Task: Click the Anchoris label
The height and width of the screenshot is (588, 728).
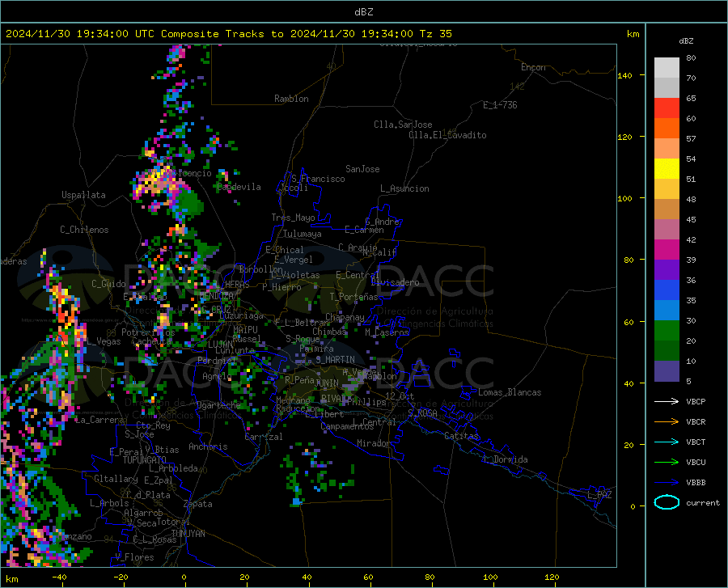Action: pyautogui.click(x=208, y=447)
